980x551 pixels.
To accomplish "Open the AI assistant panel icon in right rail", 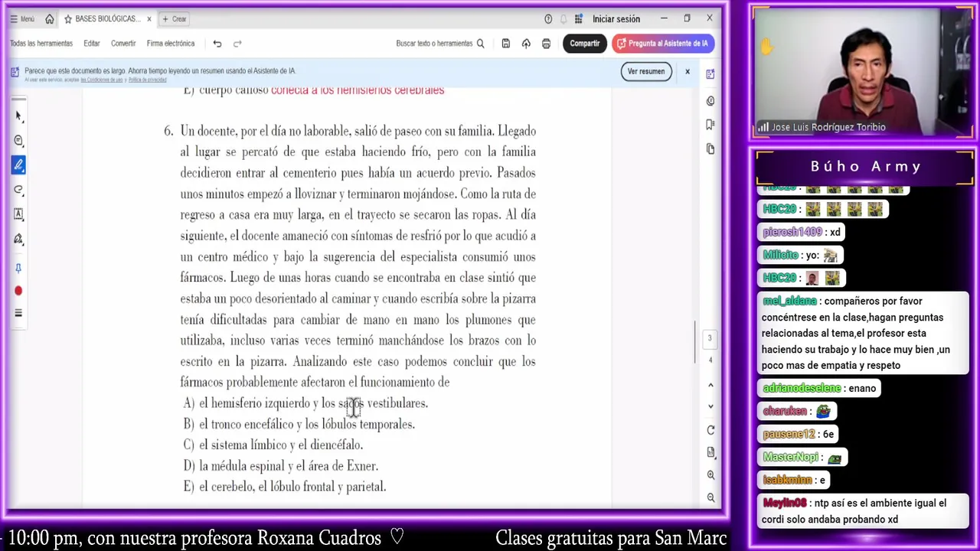I will [x=710, y=74].
